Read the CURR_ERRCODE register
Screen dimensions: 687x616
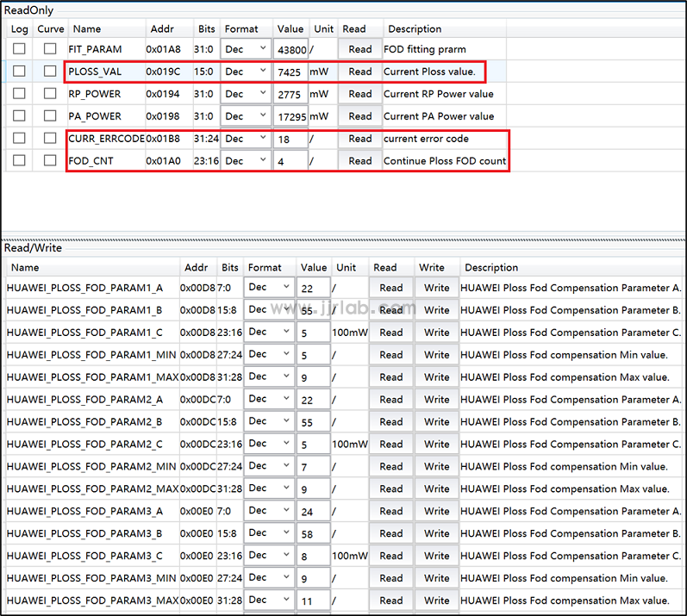(x=360, y=139)
